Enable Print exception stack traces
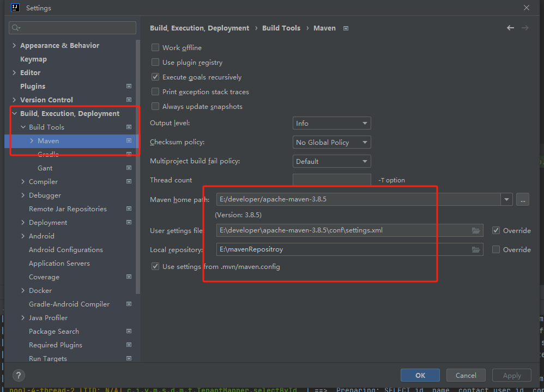The width and height of the screenshot is (544, 392). click(155, 91)
